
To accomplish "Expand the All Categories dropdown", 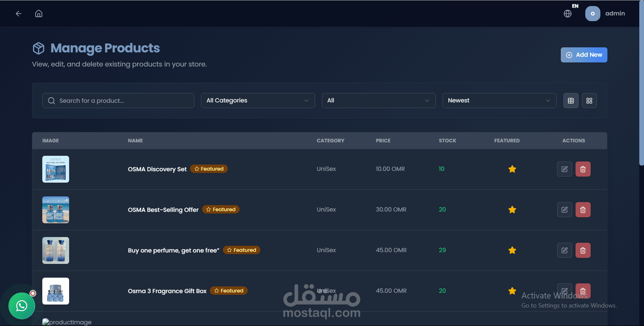I will click(258, 100).
